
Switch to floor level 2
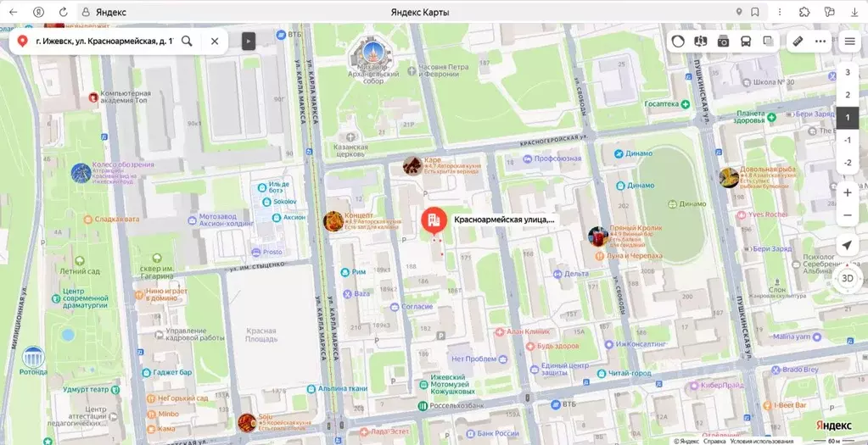(x=848, y=95)
